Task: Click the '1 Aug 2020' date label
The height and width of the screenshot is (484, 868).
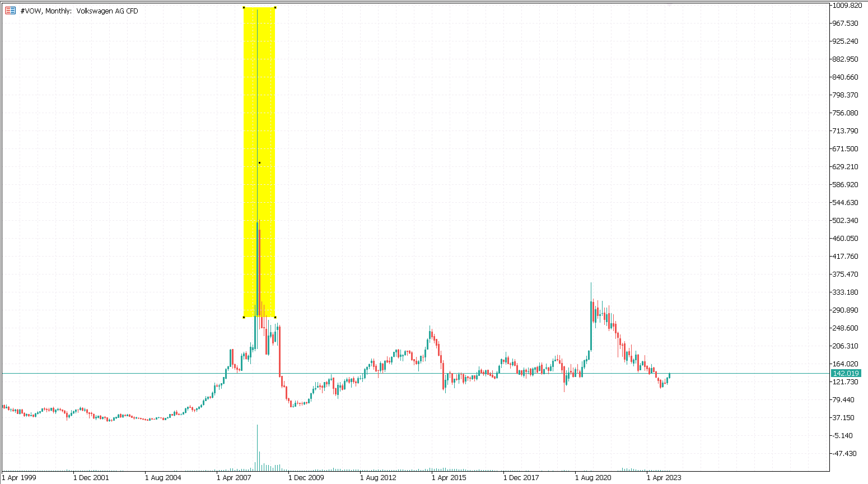Action: (593, 478)
